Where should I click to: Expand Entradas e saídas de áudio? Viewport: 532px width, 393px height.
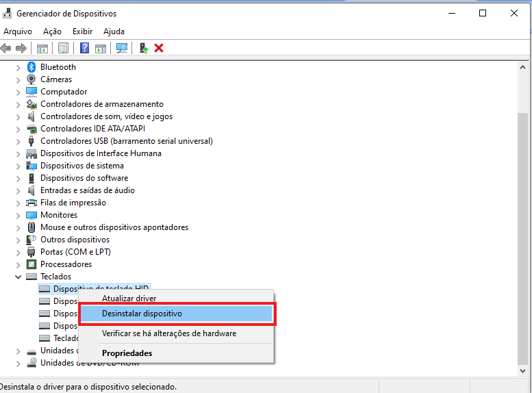(x=18, y=191)
